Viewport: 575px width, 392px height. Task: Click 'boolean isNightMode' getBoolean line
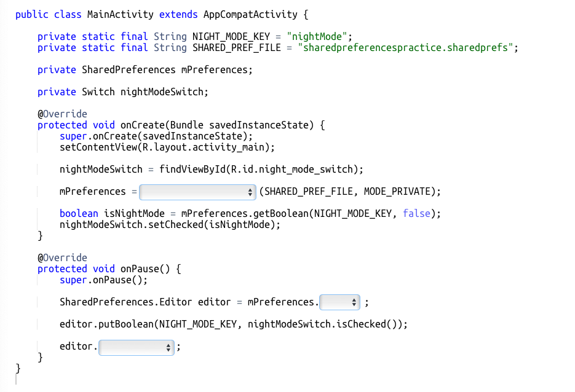(250, 214)
